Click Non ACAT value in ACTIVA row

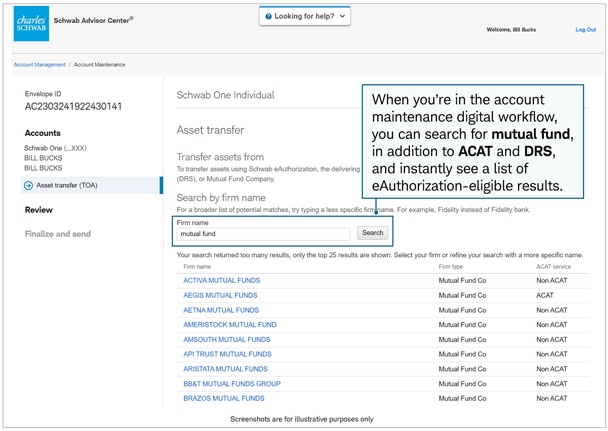(552, 281)
